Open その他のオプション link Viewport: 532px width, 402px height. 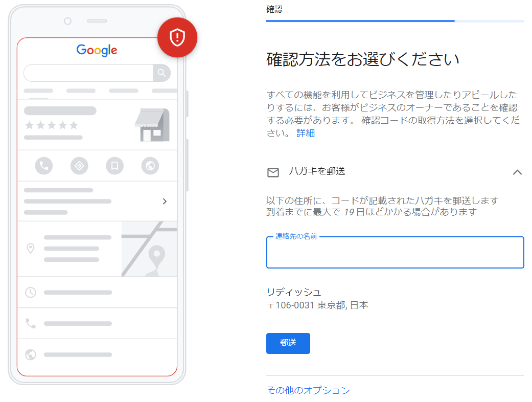(x=308, y=390)
